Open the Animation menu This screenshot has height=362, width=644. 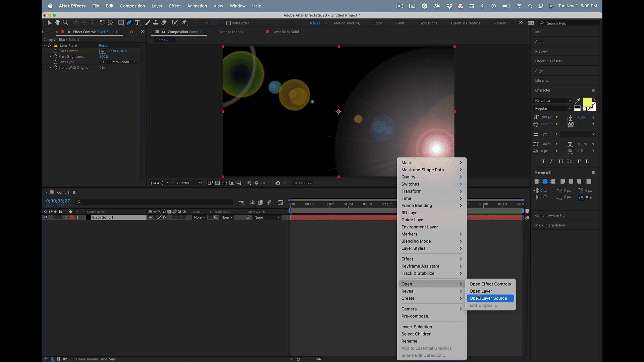point(197,6)
